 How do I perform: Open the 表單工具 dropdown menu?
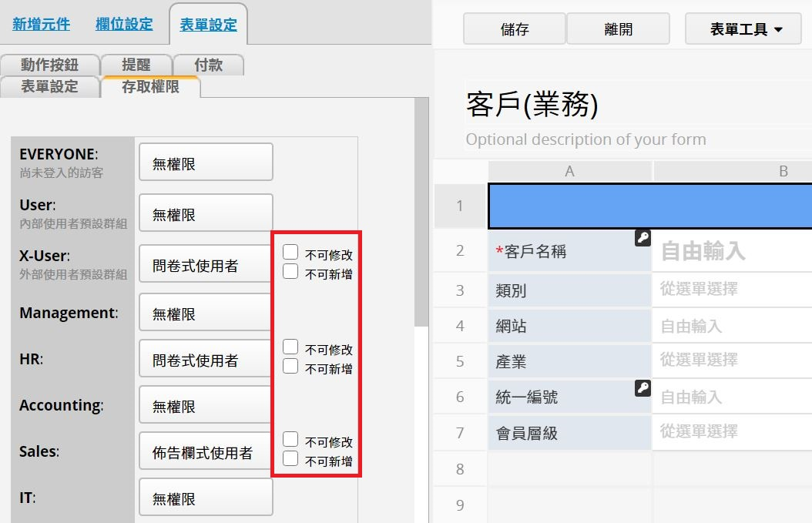pyautogui.click(x=745, y=29)
